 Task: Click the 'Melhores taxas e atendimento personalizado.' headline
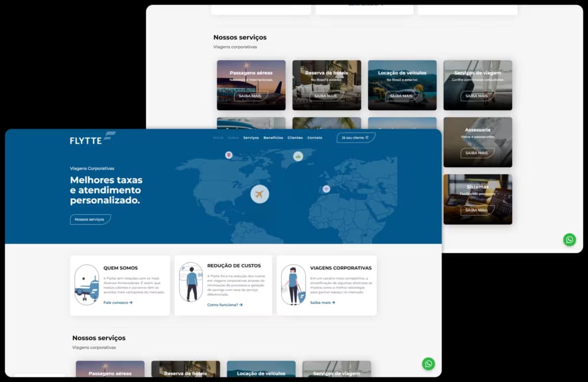click(106, 190)
